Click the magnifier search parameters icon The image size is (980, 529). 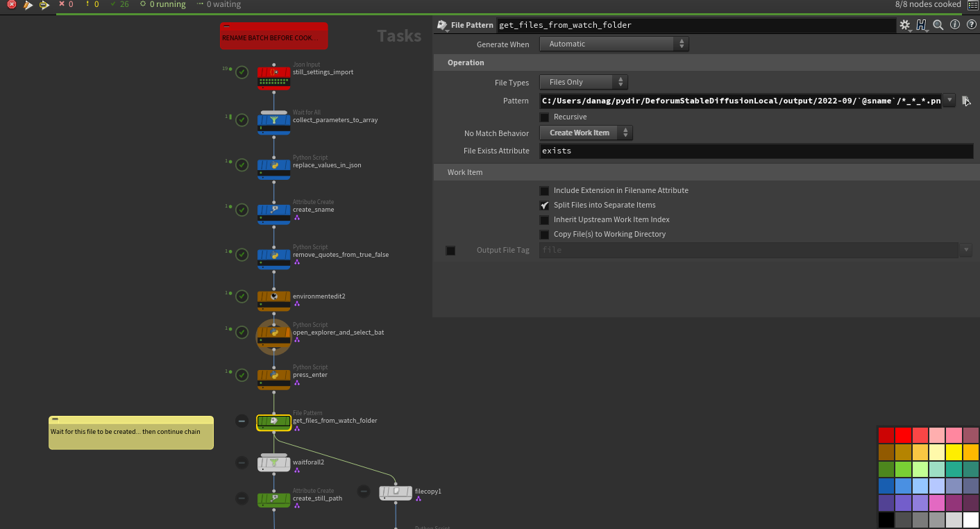(938, 25)
